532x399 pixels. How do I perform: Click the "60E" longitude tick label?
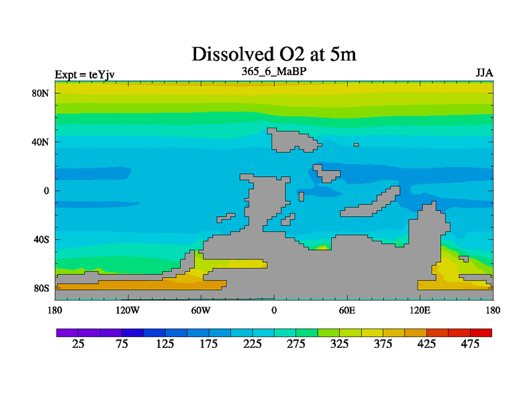[x=346, y=310]
